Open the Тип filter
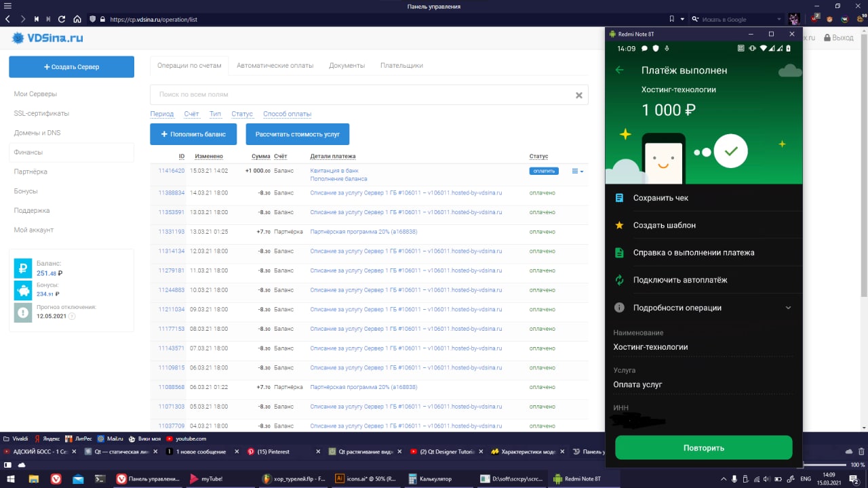 coord(215,114)
